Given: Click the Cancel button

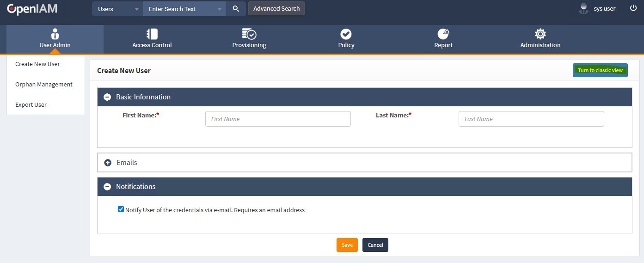Looking at the screenshot, I should pyautogui.click(x=375, y=245).
